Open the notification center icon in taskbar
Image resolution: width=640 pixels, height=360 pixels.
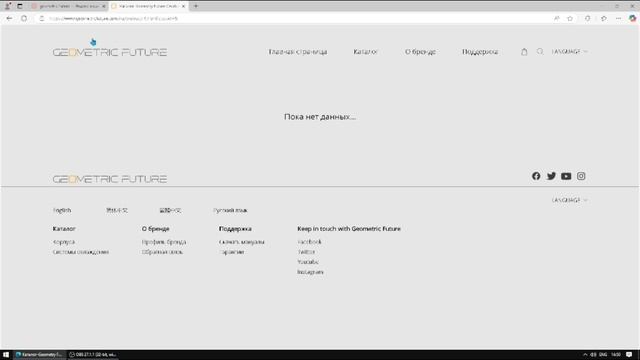point(629,354)
